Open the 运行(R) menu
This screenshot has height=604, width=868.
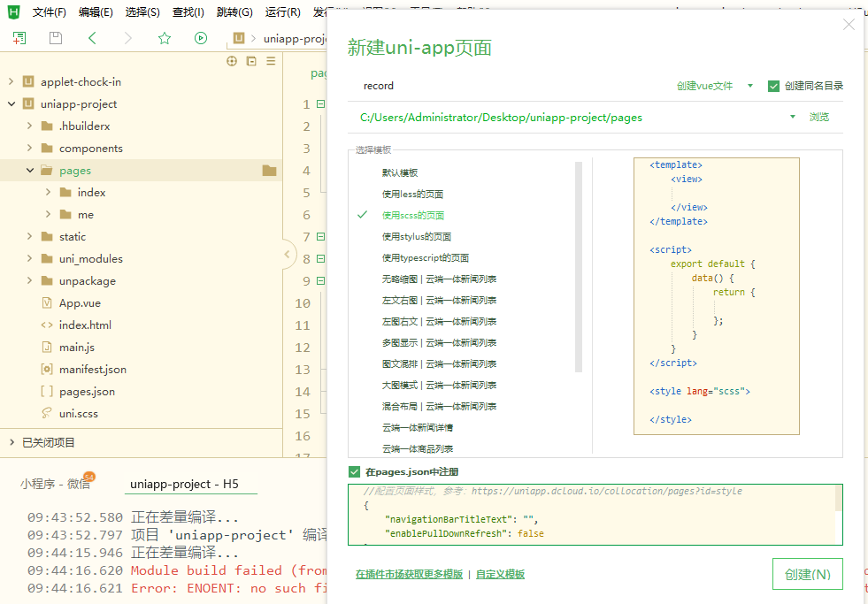click(x=282, y=12)
